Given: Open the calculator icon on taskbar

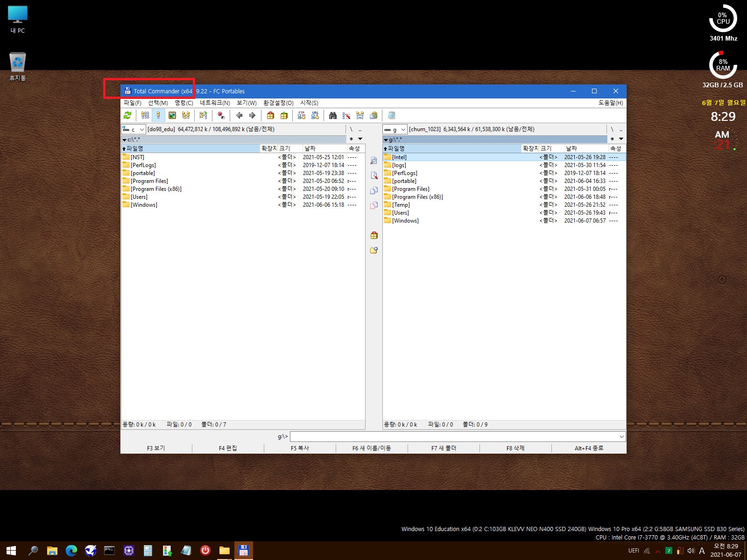Looking at the screenshot, I should point(148,551).
